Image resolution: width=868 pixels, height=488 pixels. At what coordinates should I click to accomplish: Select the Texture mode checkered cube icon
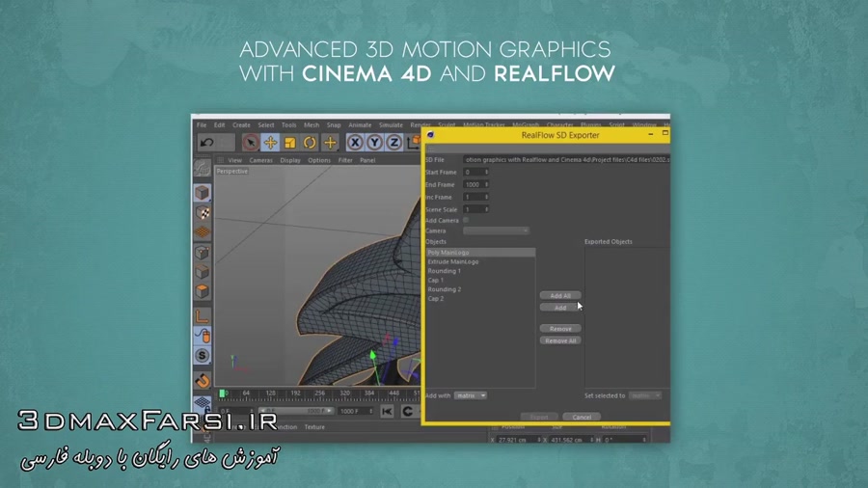203,213
